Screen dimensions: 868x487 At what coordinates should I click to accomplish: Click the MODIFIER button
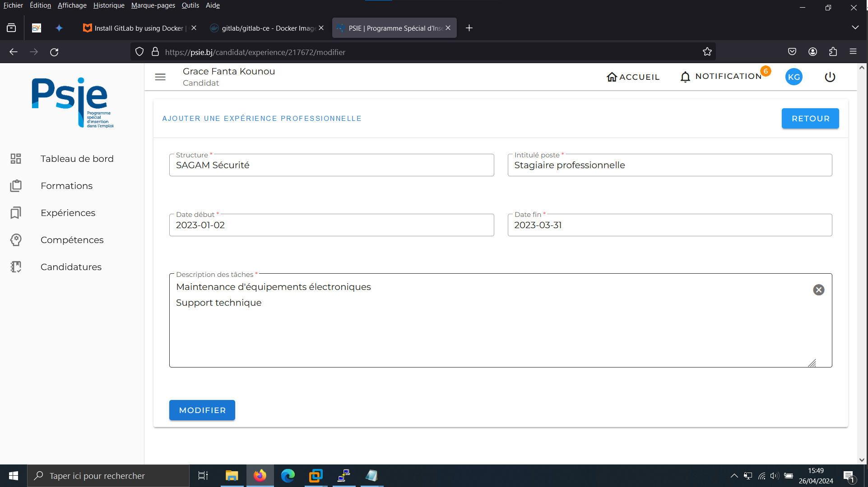(202, 410)
